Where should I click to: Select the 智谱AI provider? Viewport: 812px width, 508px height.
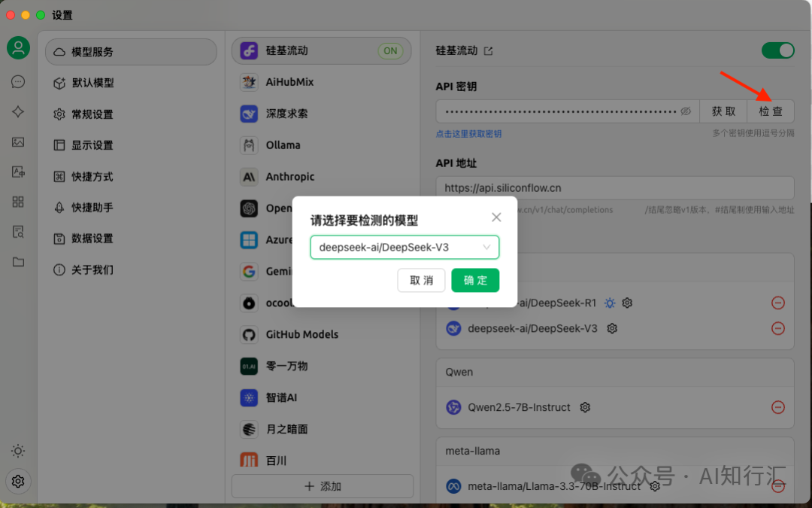click(x=322, y=397)
